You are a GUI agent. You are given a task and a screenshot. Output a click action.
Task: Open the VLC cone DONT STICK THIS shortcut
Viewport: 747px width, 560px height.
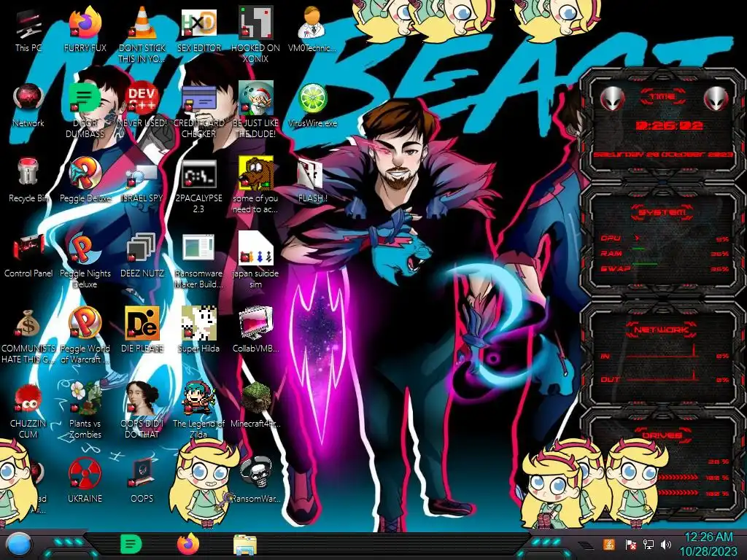click(x=142, y=34)
